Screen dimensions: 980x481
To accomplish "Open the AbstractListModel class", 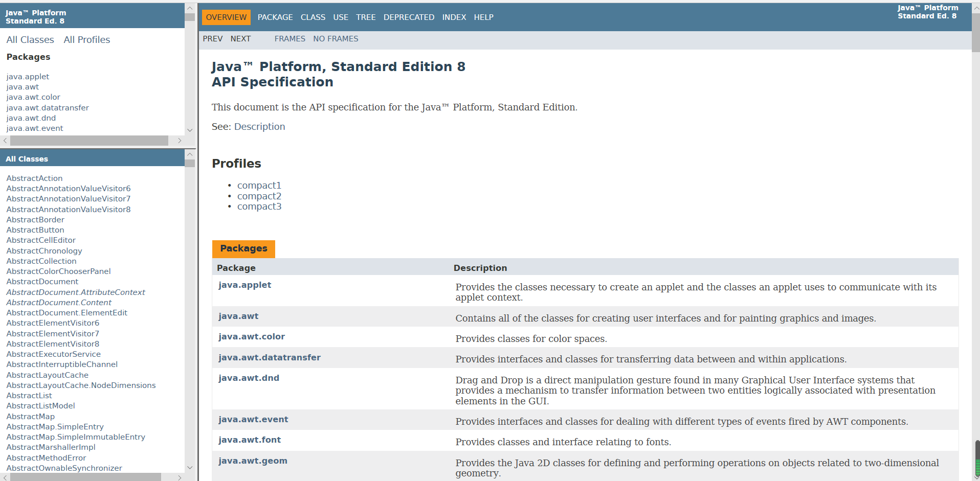I will pos(41,406).
